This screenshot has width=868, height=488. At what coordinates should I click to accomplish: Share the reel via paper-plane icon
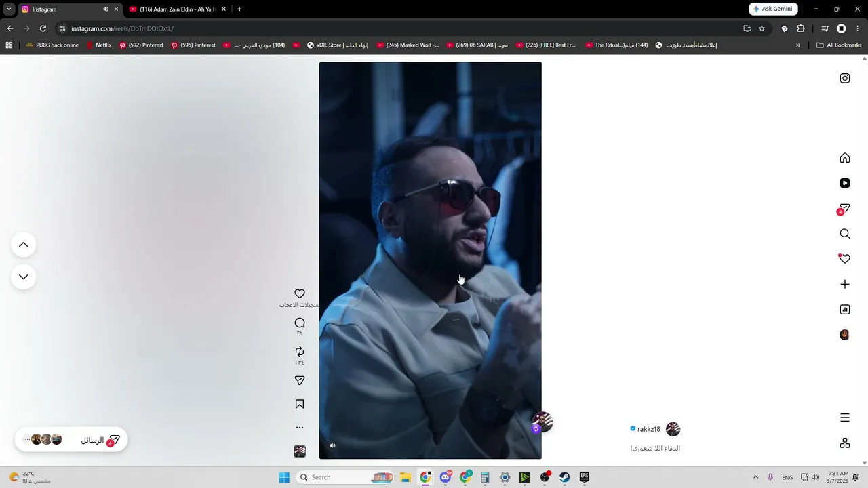pyautogui.click(x=300, y=381)
